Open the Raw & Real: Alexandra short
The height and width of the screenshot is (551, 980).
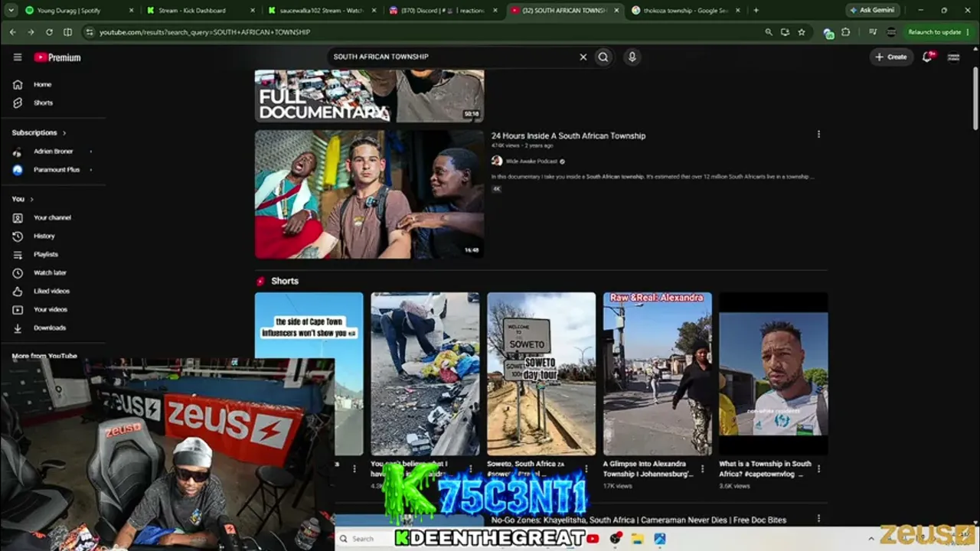pos(658,374)
